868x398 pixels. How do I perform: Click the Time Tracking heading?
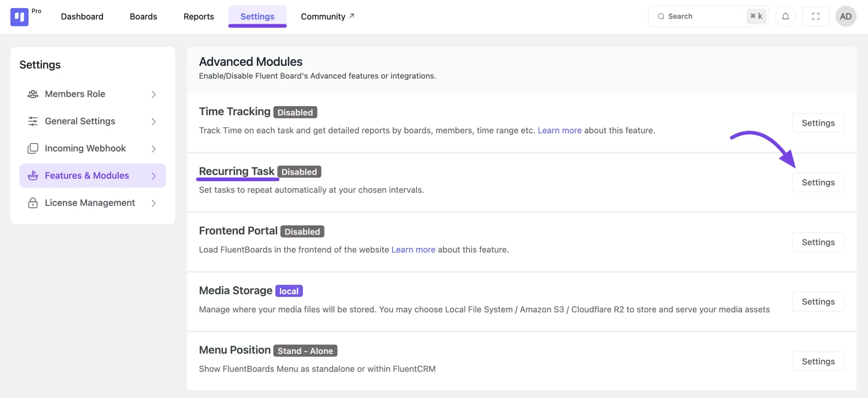pos(235,112)
